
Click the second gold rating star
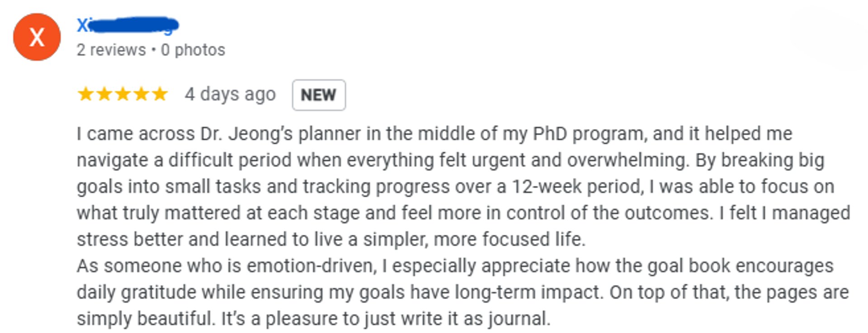[x=104, y=94]
